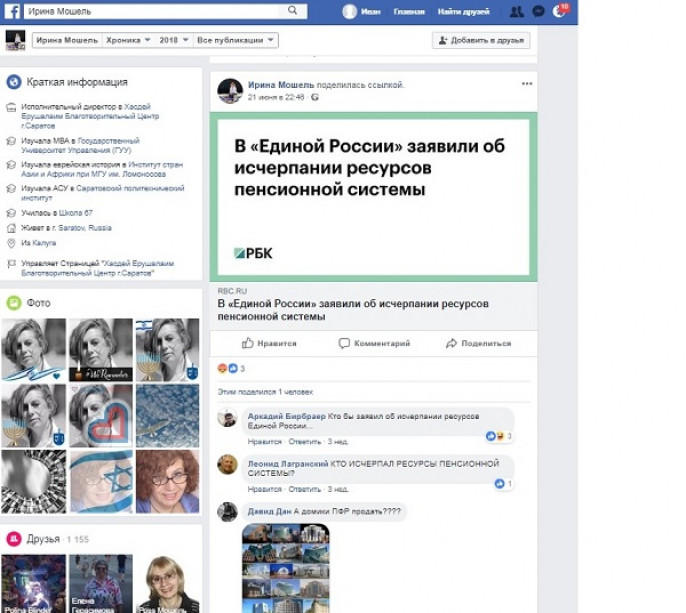Open first photo thumbnail with blue ribbon
Screen dimensions: 686x613
coord(34,350)
